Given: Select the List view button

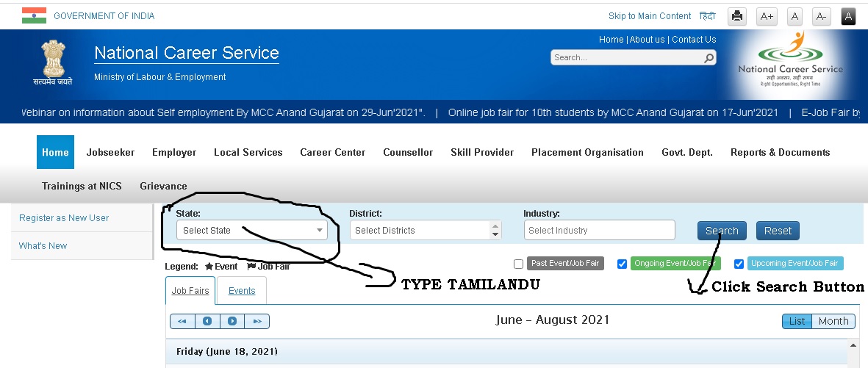Looking at the screenshot, I should [797, 321].
